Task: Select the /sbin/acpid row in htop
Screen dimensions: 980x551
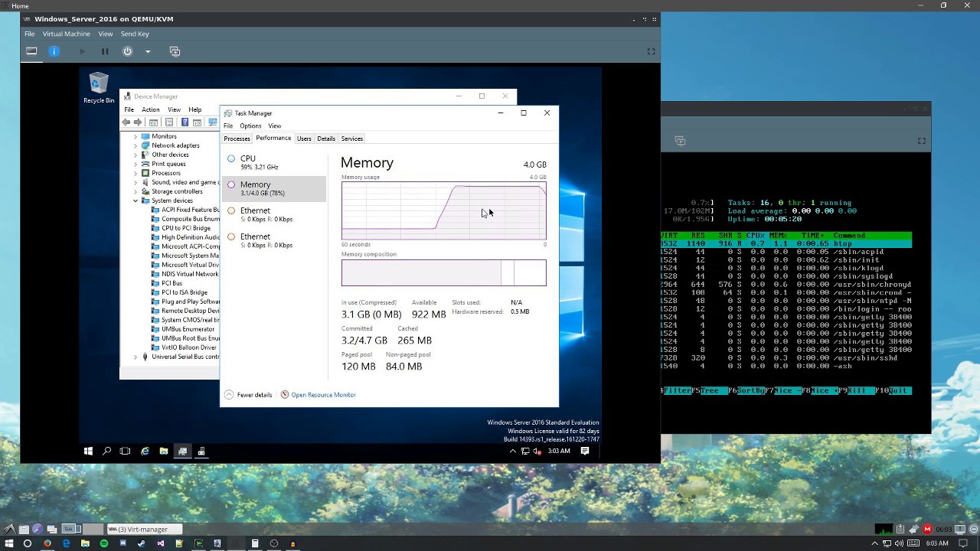Action: pyautogui.click(x=786, y=252)
